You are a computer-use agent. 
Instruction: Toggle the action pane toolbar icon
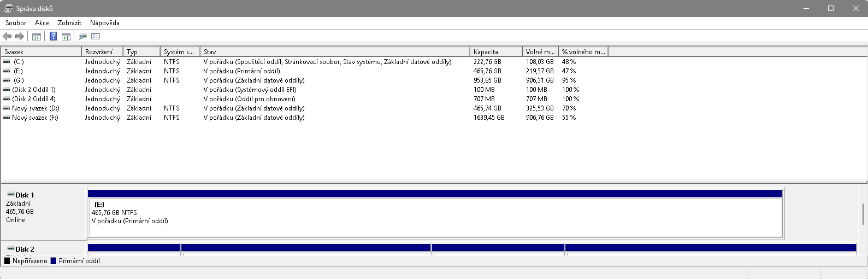pos(66,37)
